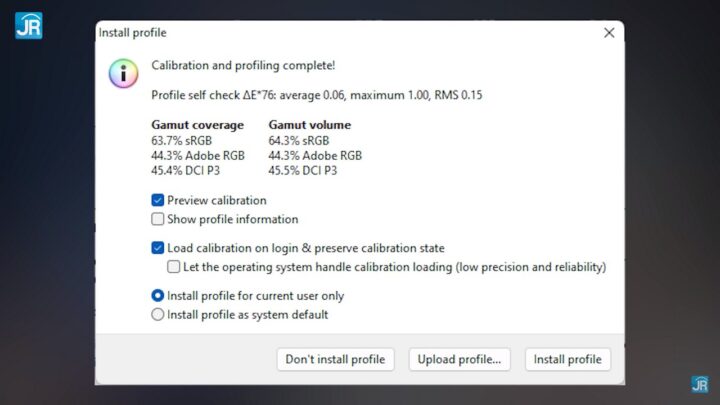Click the 63.7% sRGB coverage value

click(181, 141)
